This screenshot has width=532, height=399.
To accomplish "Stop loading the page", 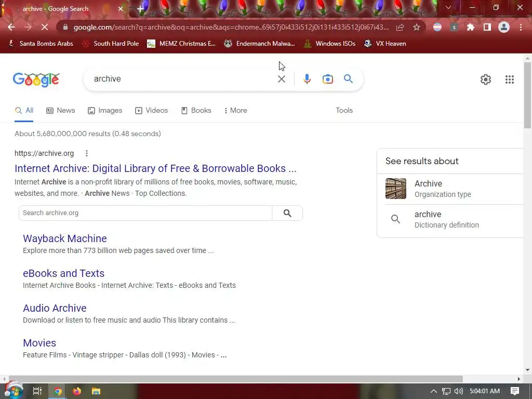I will pos(45,27).
